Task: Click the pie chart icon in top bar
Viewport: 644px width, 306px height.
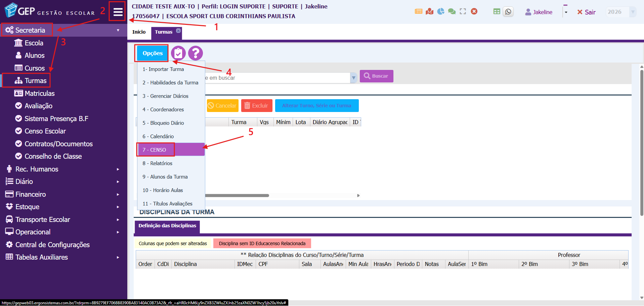Action: [441, 11]
